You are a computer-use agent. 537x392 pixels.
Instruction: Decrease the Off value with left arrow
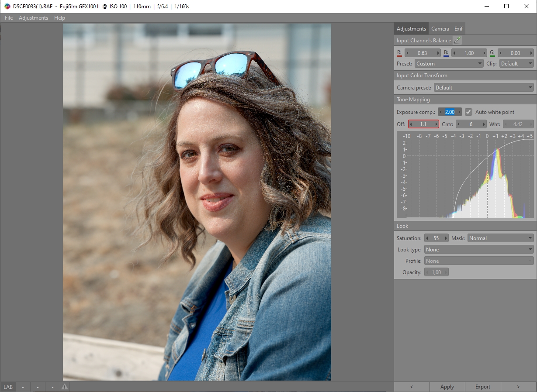(x=411, y=124)
